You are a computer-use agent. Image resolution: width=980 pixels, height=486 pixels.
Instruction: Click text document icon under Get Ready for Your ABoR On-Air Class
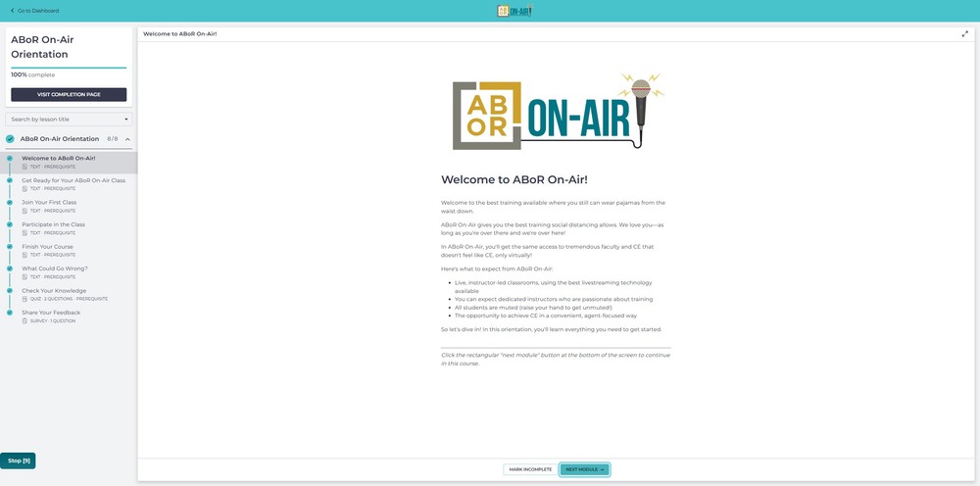[25, 189]
